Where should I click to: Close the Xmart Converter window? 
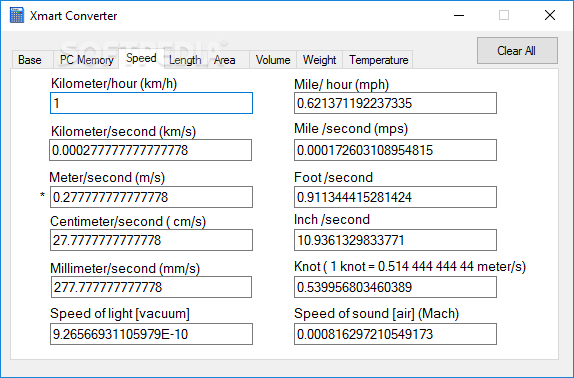point(550,15)
